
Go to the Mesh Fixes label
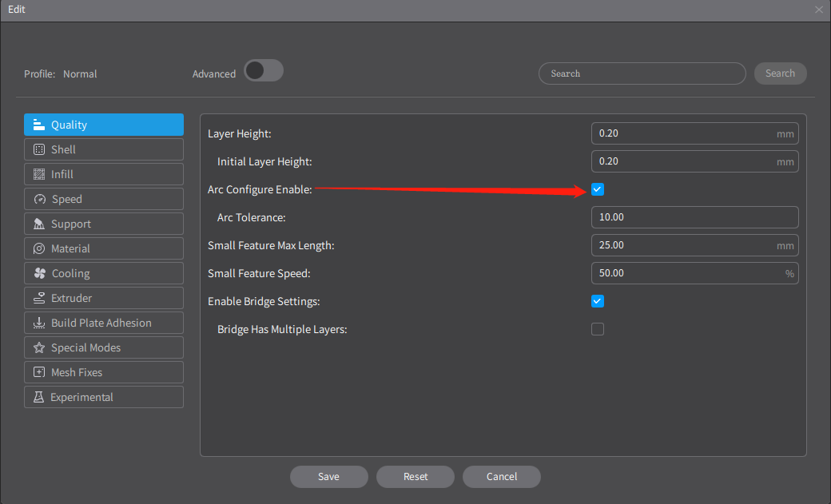[x=77, y=372]
